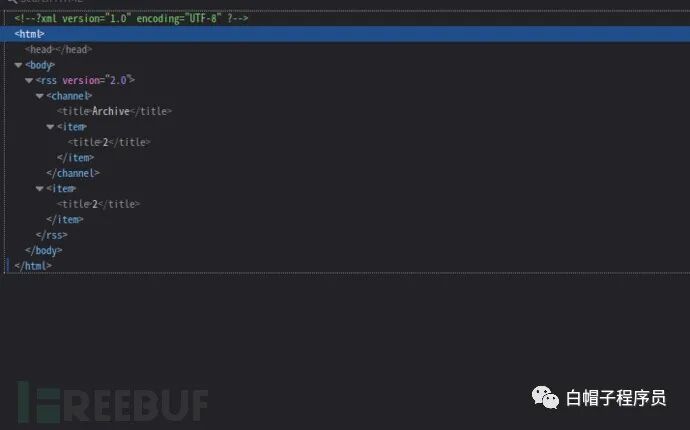690x430 pixels.
Task: Click the WeChat logo icon in watermark
Action: (x=545, y=397)
